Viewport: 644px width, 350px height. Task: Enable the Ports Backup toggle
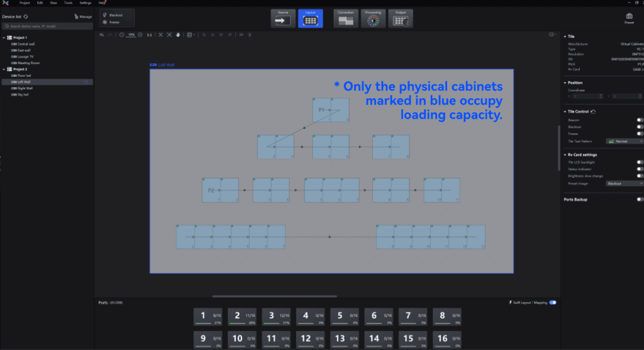click(640, 199)
